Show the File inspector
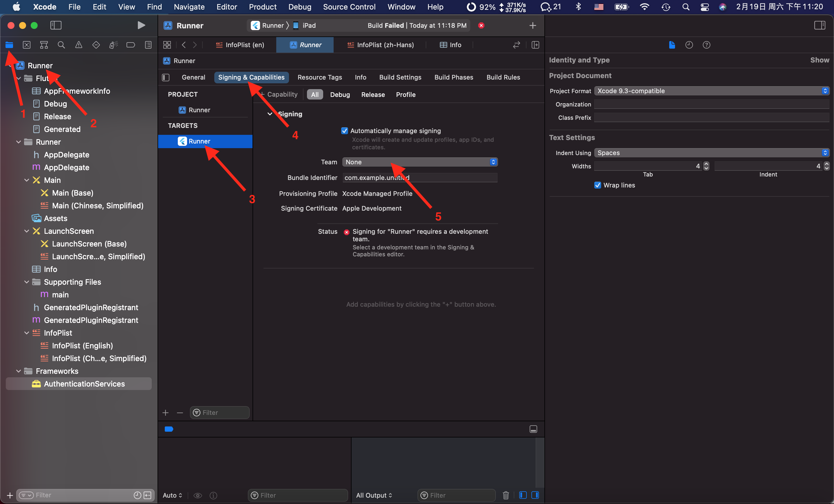Screen dimensions: 834x504 coord(672,45)
